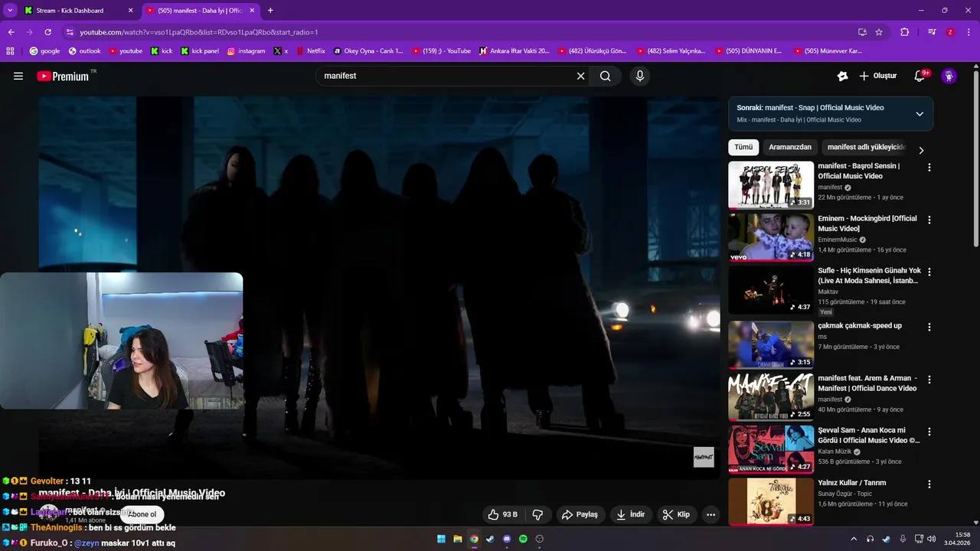Open the Netflix bookmark
Viewport: 980px width, 551px height.
[309, 51]
